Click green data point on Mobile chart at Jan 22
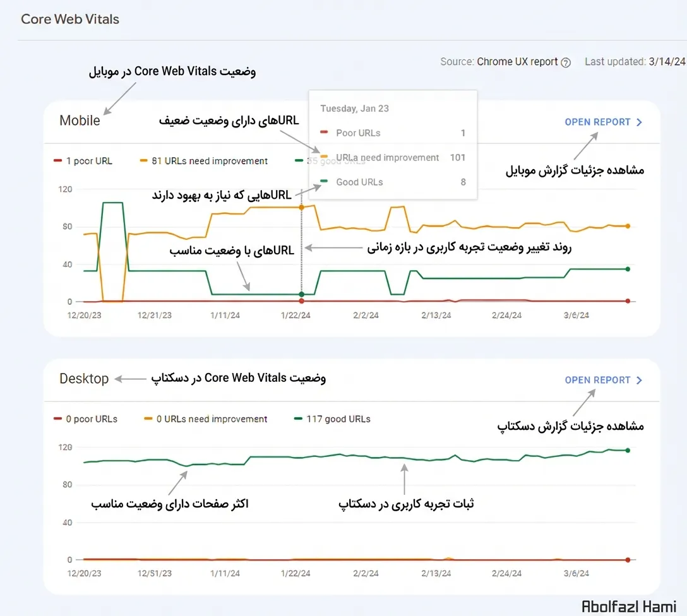This screenshot has width=687, height=616. coord(301,294)
